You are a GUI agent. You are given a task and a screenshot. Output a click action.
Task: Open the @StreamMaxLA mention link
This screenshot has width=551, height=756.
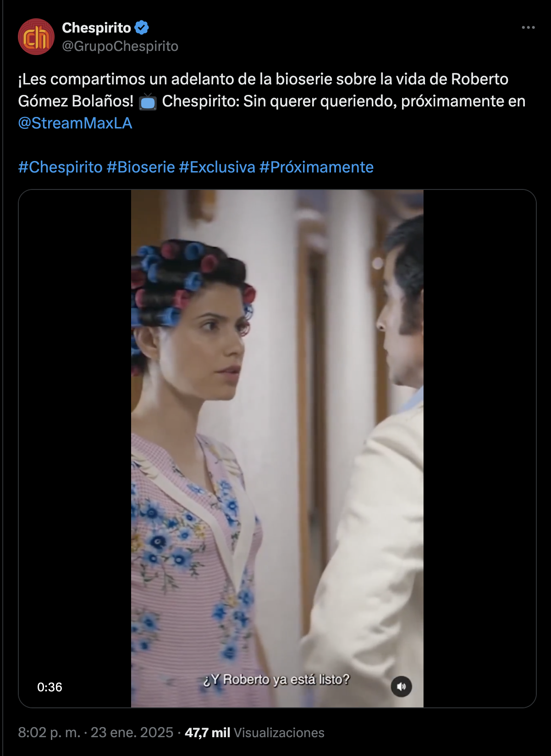pos(75,123)
